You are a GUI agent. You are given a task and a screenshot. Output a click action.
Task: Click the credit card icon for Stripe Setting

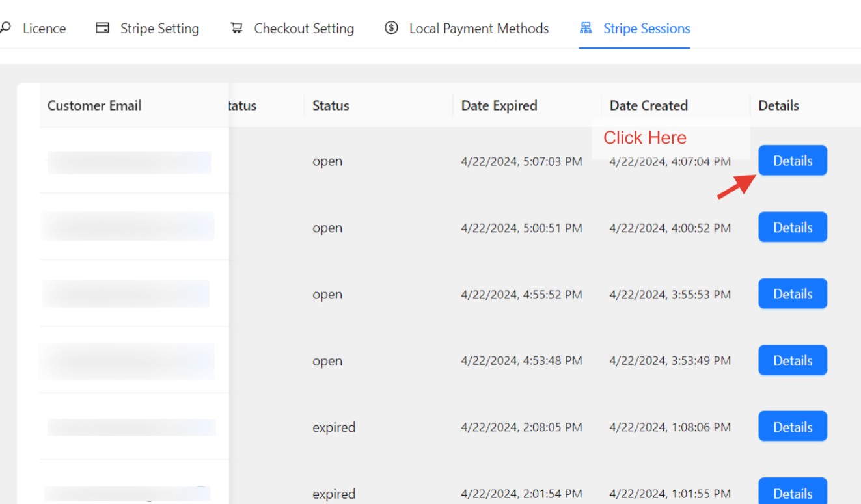pos(102,28)
